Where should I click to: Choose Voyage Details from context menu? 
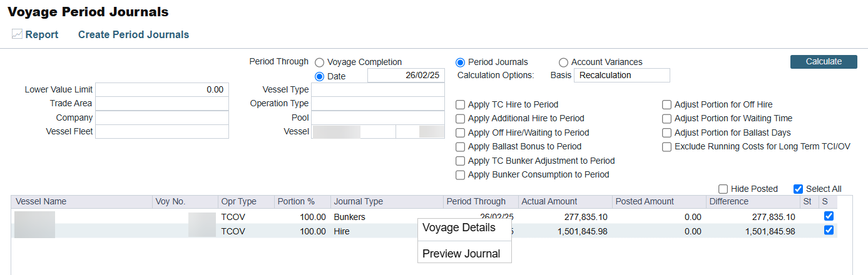[x=459, y=227]
